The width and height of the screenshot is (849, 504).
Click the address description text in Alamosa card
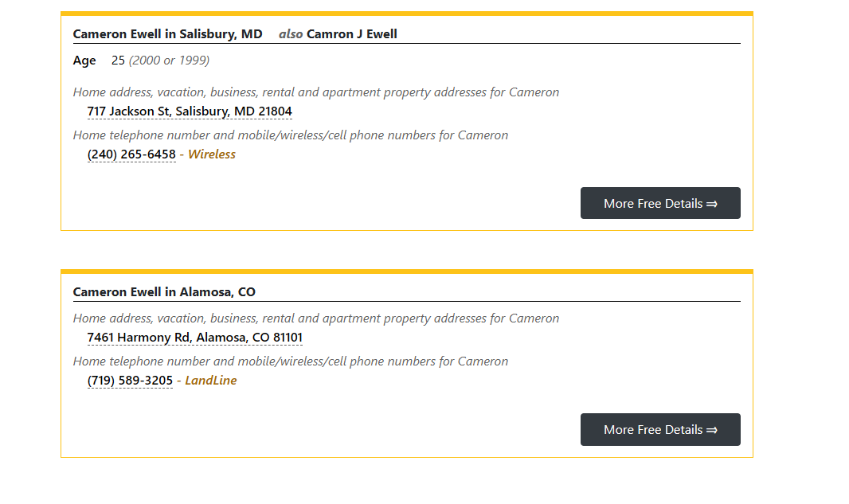tap(315, 318)
